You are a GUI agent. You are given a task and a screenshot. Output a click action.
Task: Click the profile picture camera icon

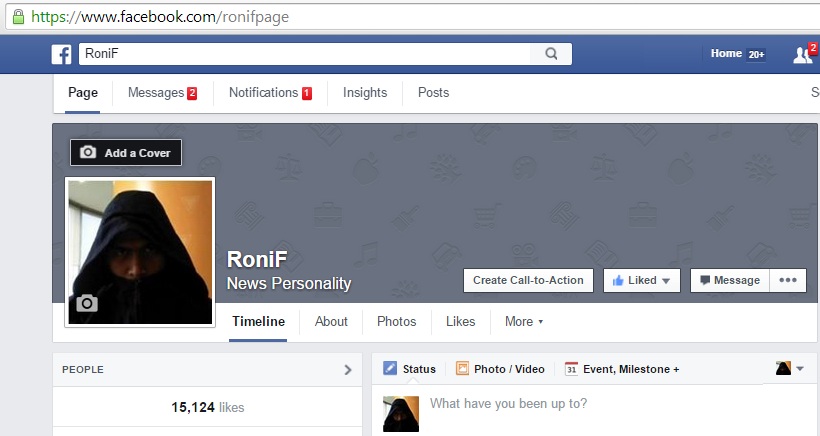(87, 303)
